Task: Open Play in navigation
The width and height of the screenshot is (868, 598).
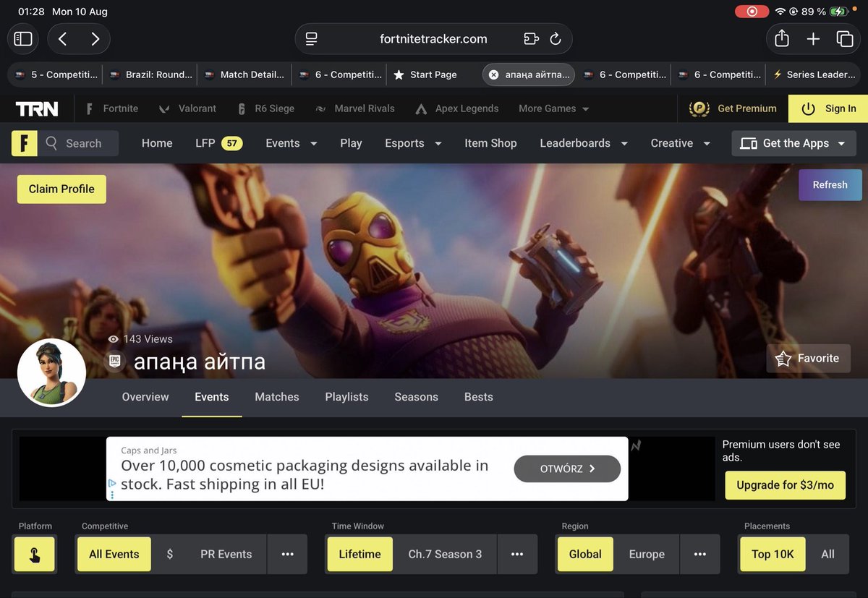Action: coord(351,143)
